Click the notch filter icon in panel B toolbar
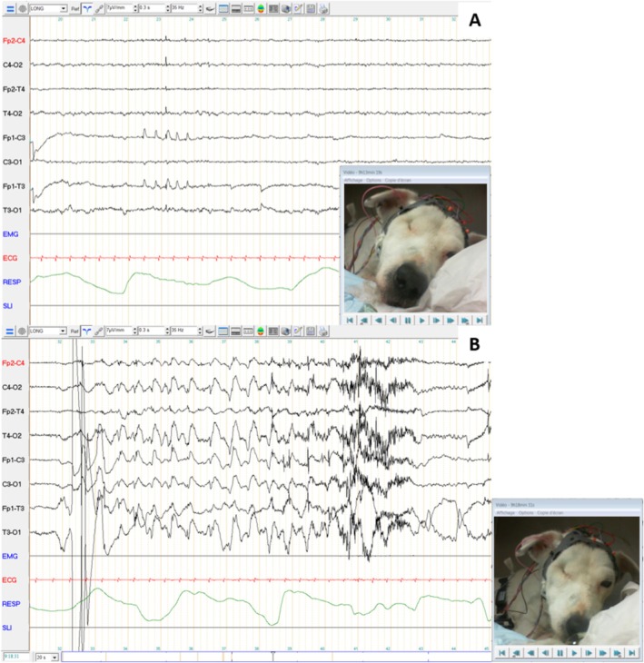 pos(209,331)
